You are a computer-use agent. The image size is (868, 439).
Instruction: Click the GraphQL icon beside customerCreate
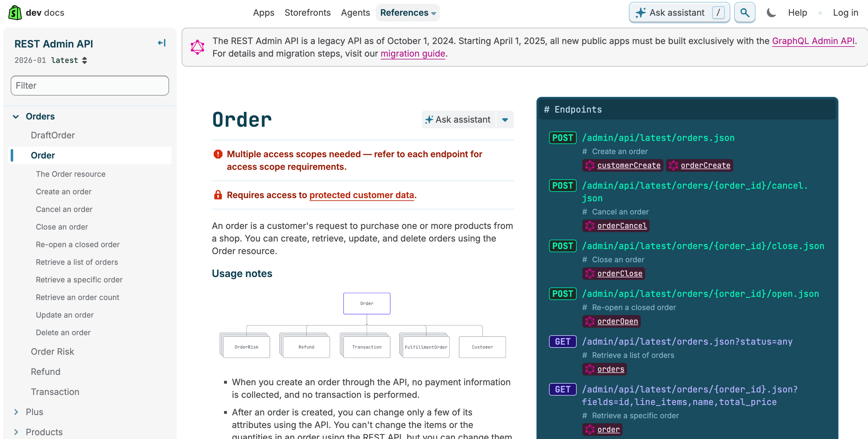pyautogui.click(x=590, y=165)
